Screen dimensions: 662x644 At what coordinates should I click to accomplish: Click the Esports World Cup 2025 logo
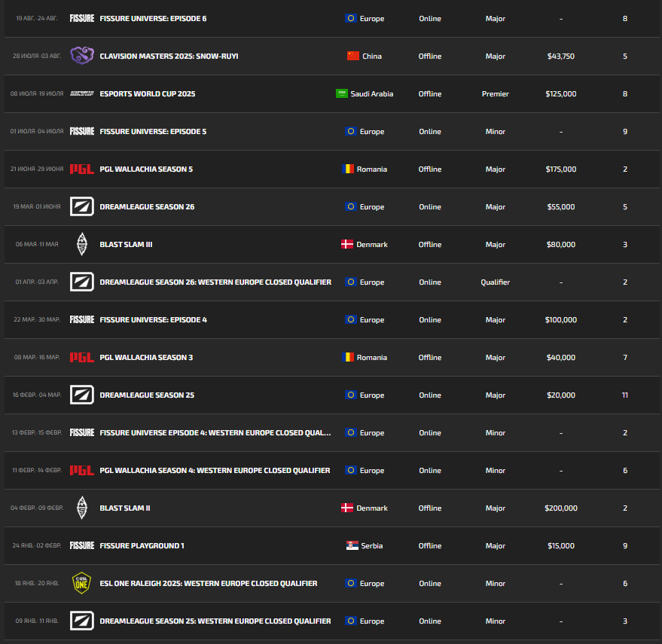[81, 93]
